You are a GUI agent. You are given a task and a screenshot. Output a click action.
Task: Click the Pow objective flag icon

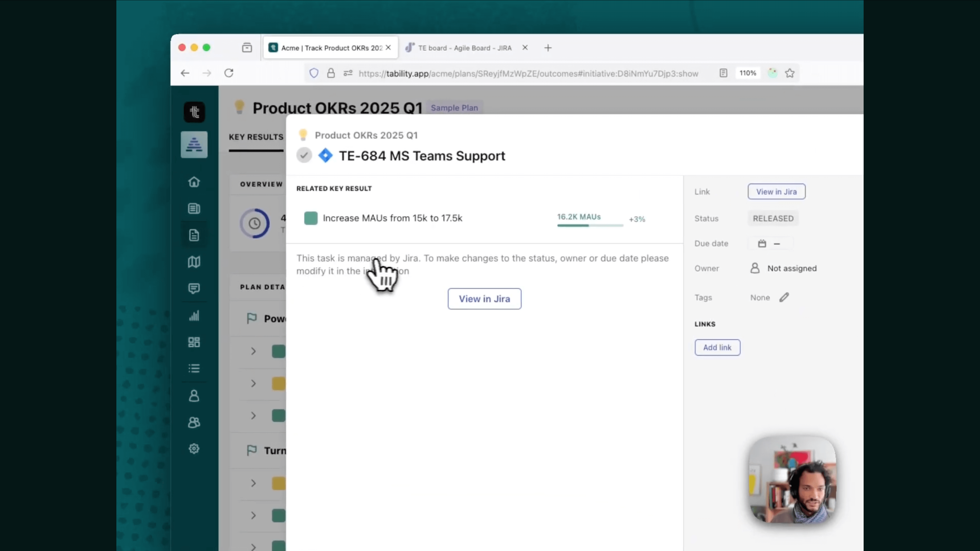251,318
